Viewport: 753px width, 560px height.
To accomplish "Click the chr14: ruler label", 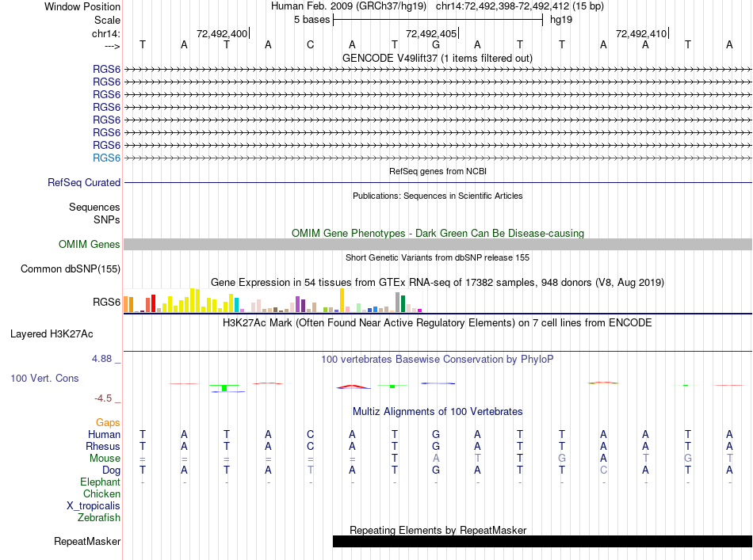I will tap(105, 33).
